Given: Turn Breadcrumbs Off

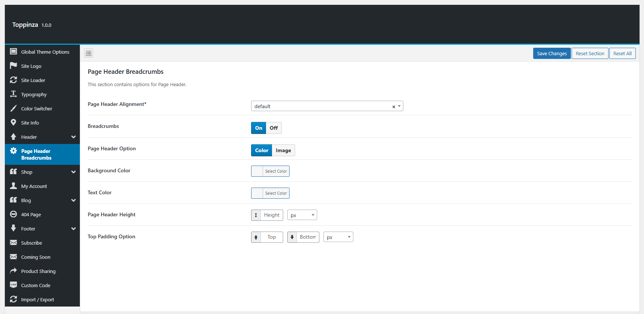Looking at the screenshot, I should coord(274,128).
